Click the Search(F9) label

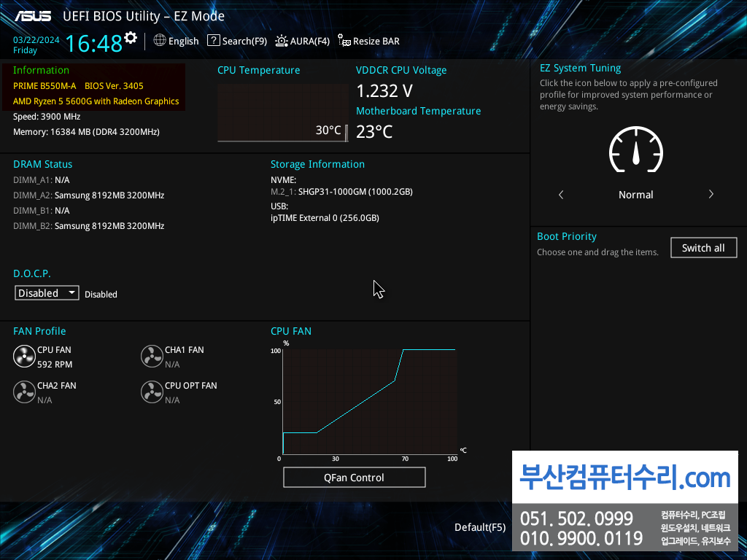pyautogui.click(x=244, y=42)
